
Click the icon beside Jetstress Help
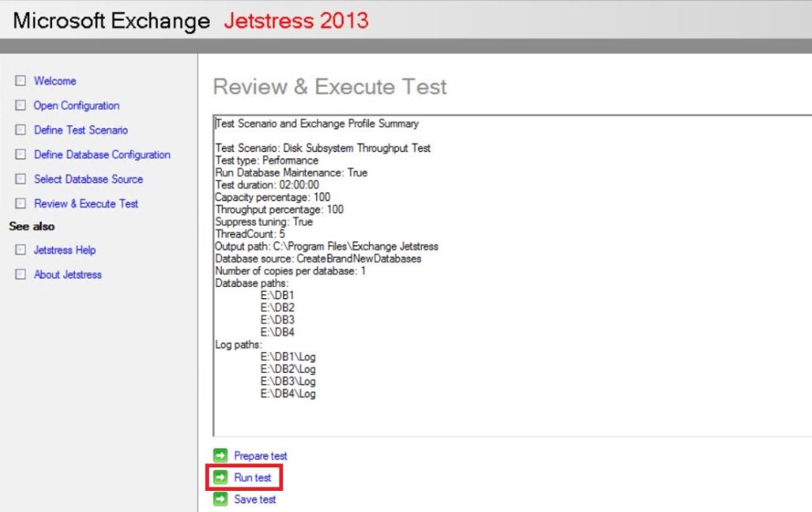pyautogui.click(x=21, y=250)
